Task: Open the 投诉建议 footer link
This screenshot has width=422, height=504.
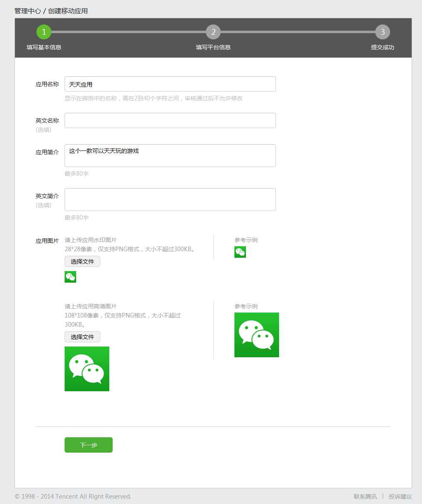Action: point(400,497)
